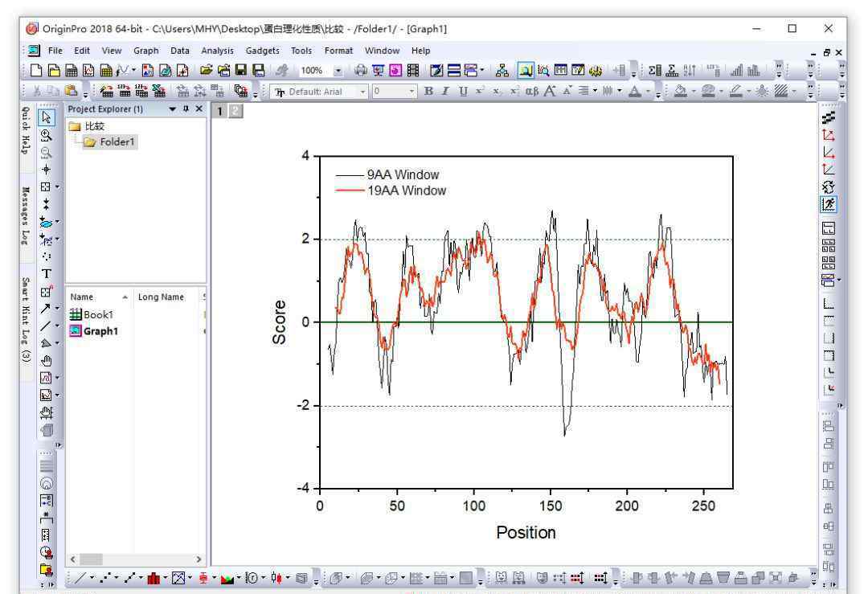The image size is (868, 594).
Task: Click the Video Builder film strip icon
Action: (413, 70)
